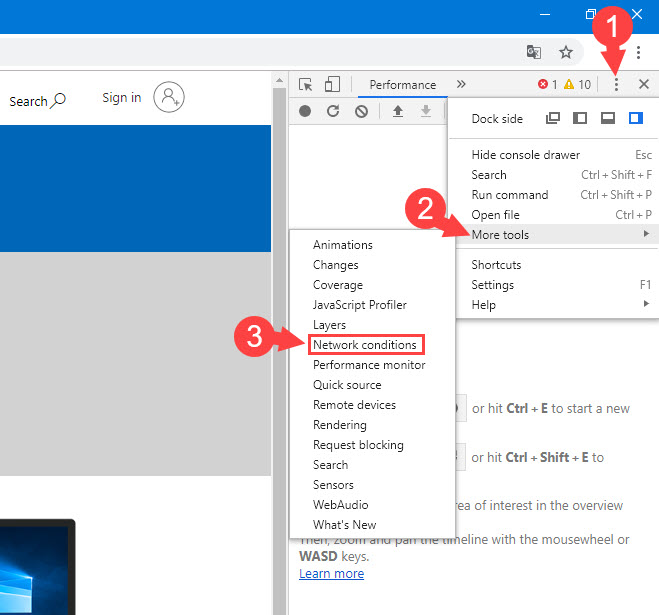This screenshot has width=659, height=615.
Task: Open Performance monitor
Action: point(372,365)
